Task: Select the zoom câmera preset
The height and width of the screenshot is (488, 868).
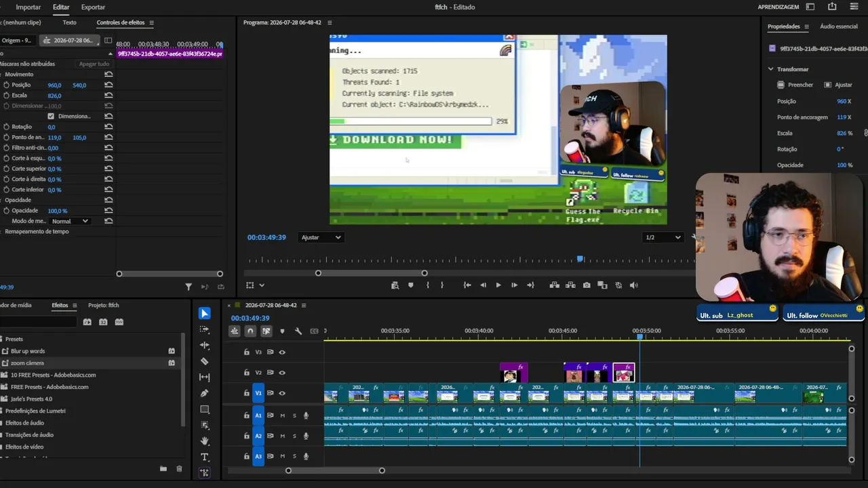Action: tap(27, 363)
